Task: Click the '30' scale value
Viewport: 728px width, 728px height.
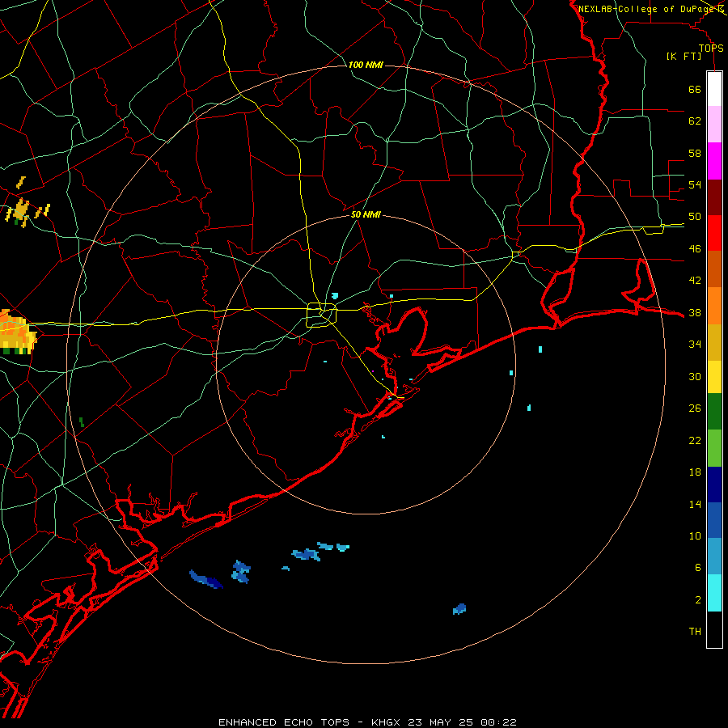Action: 695,376
